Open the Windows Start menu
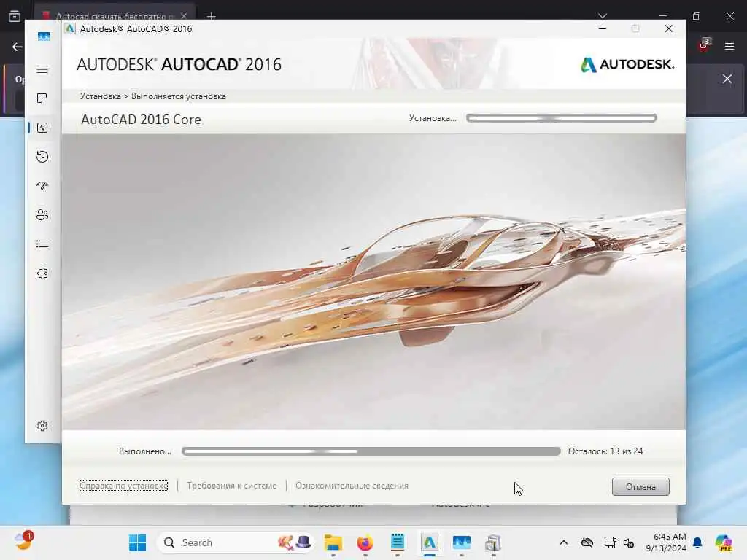This screenshot has width=747, height=560. 138,542
